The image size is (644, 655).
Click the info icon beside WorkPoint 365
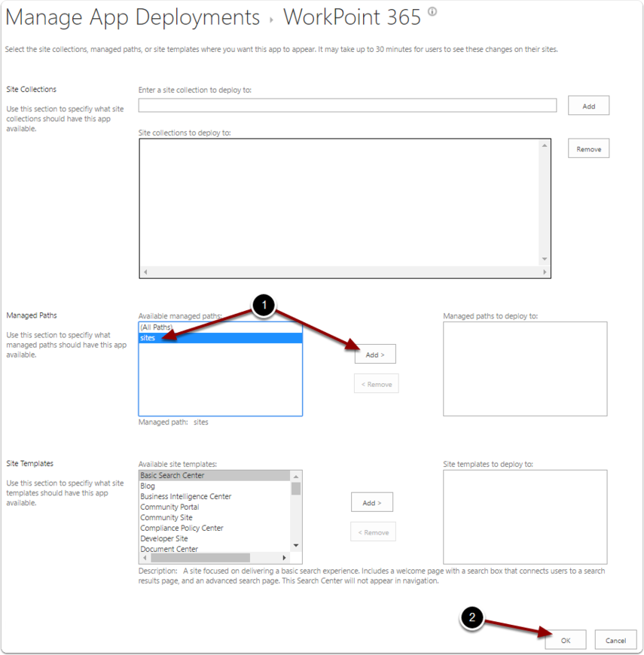(x=432, y=11)
